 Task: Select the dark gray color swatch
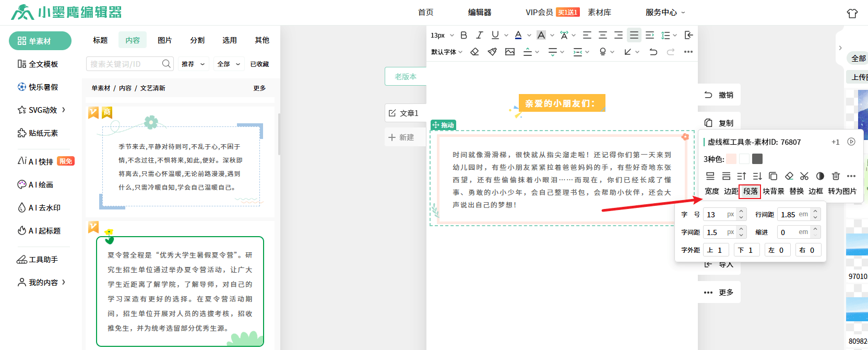pos(757,159)
